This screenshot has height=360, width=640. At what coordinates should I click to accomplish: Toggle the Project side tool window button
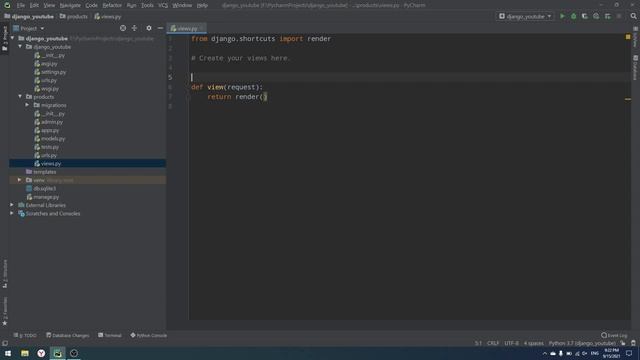click(x=4, y=39)
